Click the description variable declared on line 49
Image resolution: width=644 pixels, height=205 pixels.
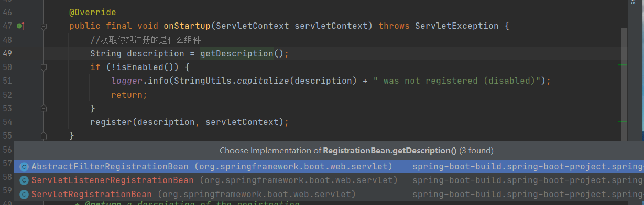click(x=156, y=53)
